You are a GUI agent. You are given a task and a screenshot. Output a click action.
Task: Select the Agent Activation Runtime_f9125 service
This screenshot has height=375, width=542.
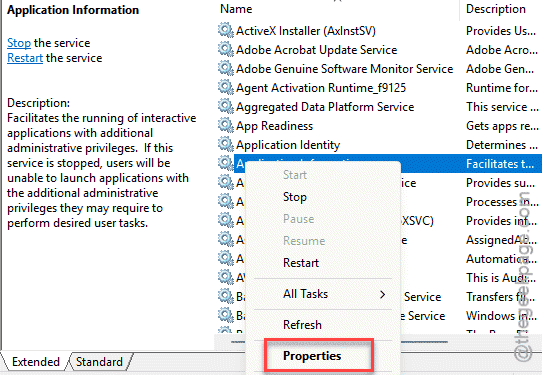[x=321, y=88]
